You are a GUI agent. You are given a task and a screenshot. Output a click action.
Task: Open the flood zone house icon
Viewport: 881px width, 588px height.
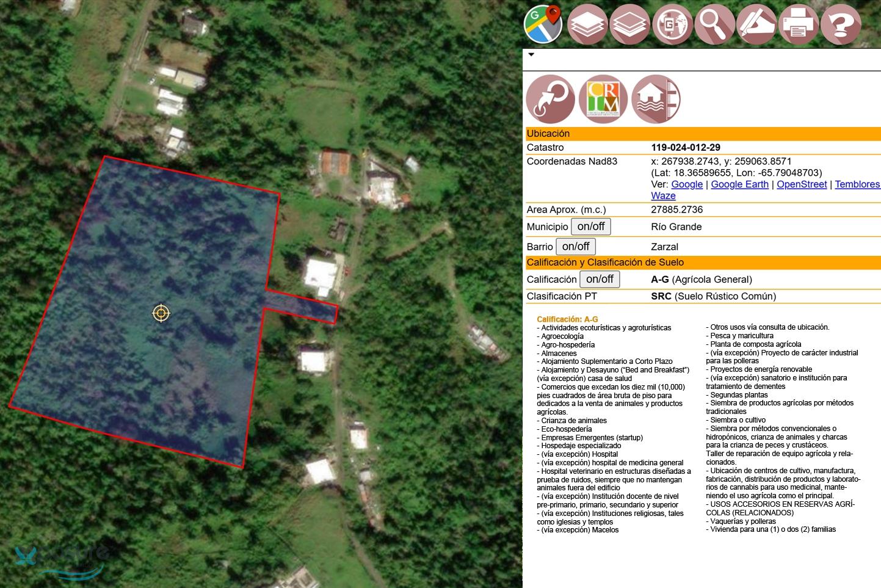click(655, 99)
